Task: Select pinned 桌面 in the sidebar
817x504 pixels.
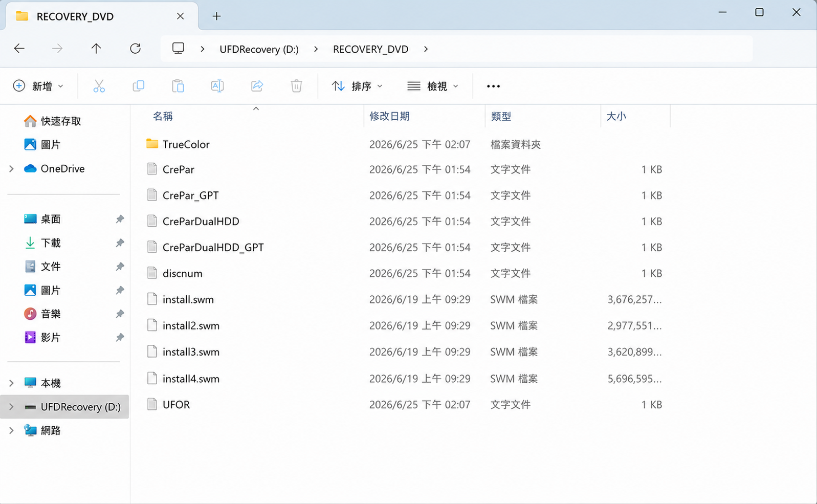Action: tap(42, 219)
